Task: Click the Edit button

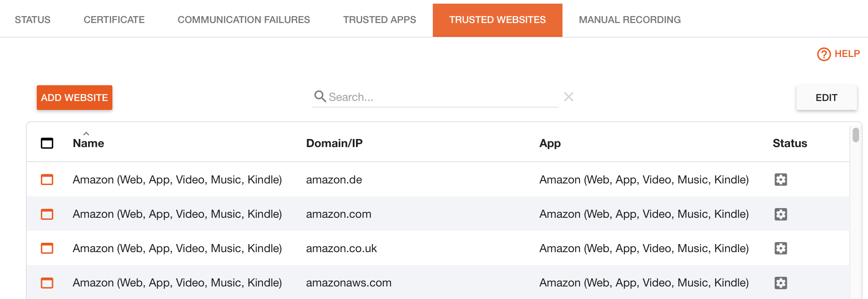Action: pyautogui.click(x=826, y=97)
